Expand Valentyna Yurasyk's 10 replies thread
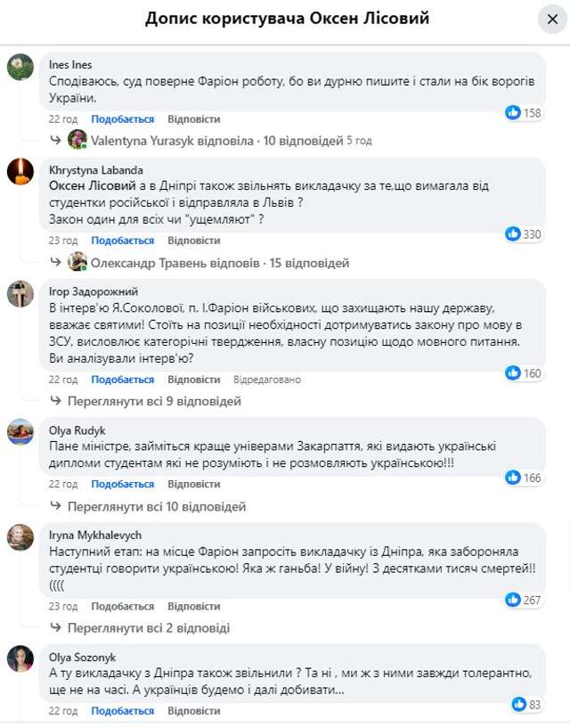 click(x=205, y=141)
